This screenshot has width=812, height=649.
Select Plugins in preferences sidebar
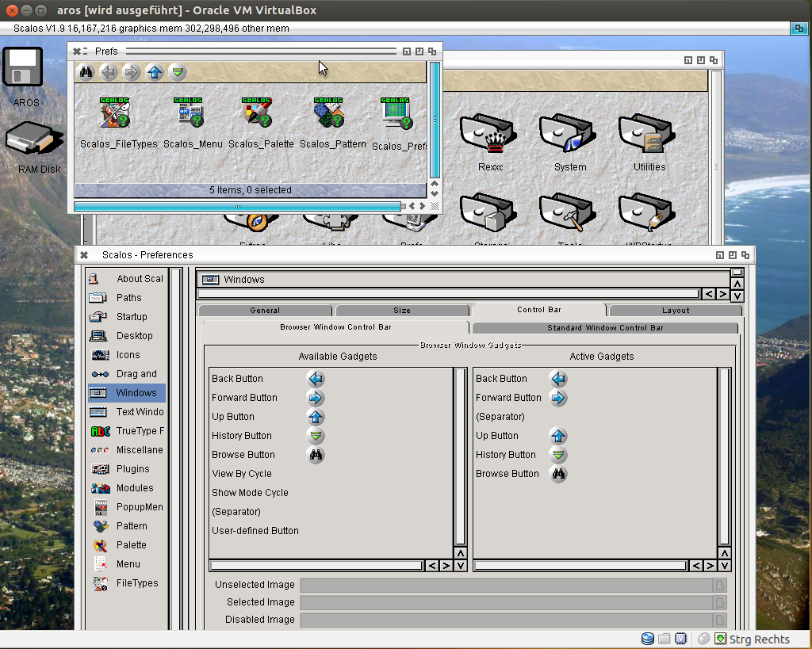coord(132,469)
